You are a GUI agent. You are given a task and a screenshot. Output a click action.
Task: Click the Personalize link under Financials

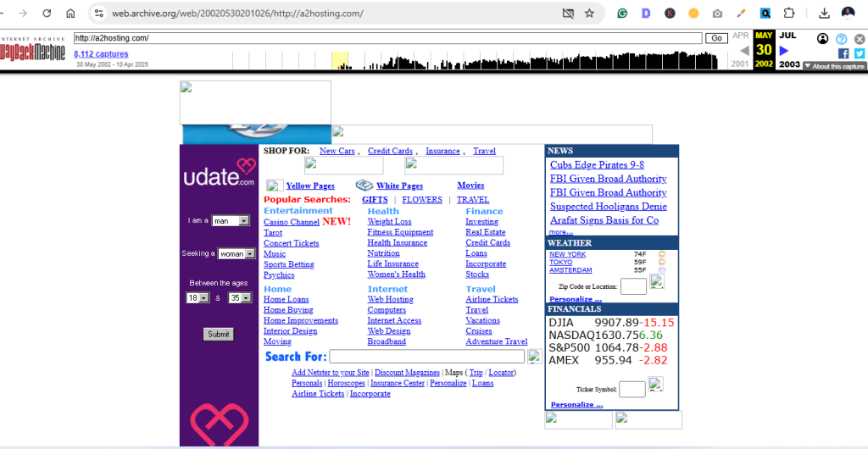[576, 405]
